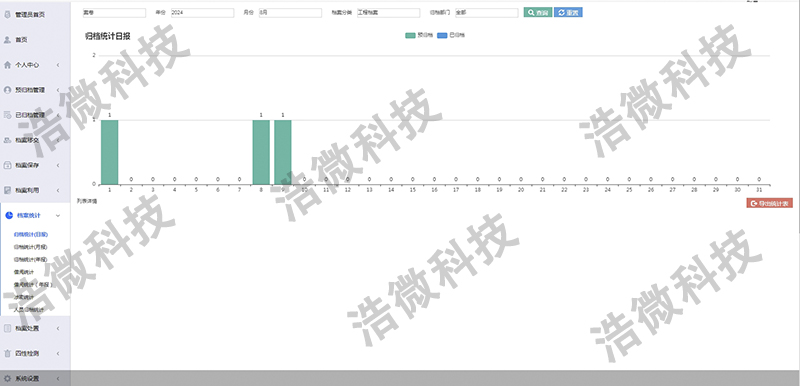Click the 档案移交 sidebar icon
The height and width of the screenshot is (386, 800).
coord(7,140)
